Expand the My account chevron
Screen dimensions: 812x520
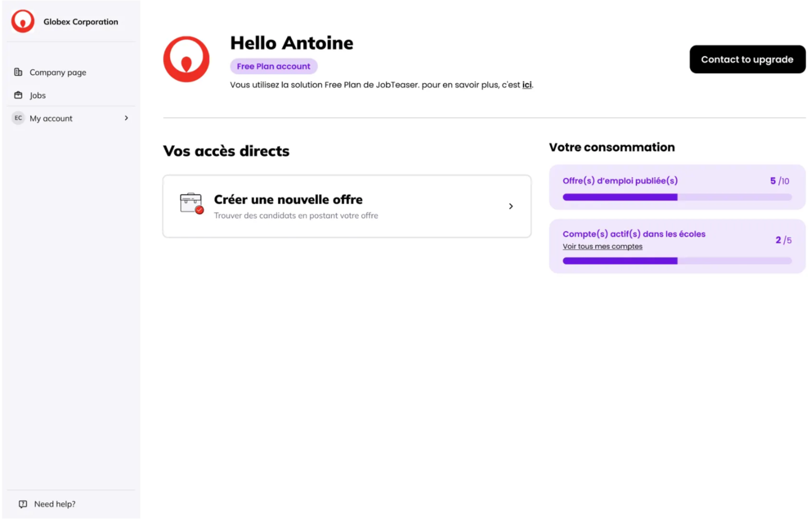(x=126, y=118)
